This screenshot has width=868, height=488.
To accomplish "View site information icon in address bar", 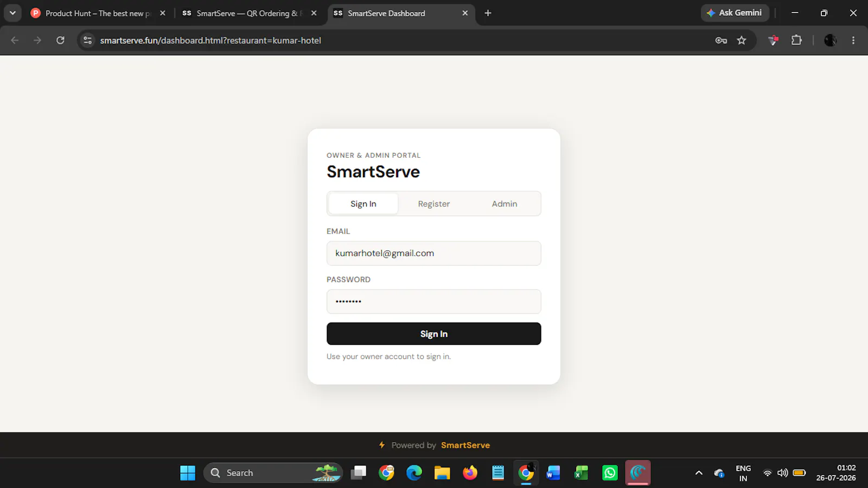I will click(x=87, y=40).
